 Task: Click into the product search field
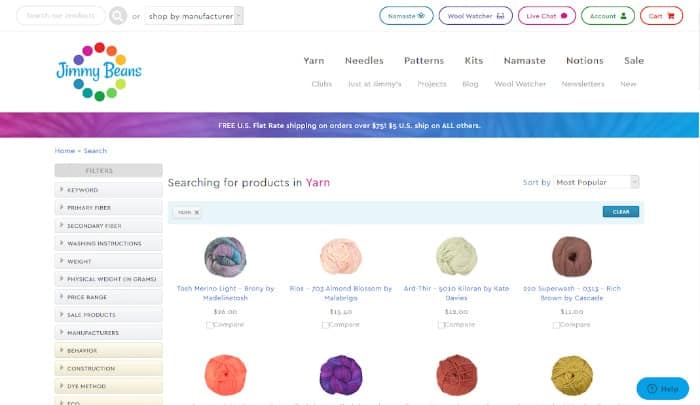pyautogui.click(x=62, y=16)
